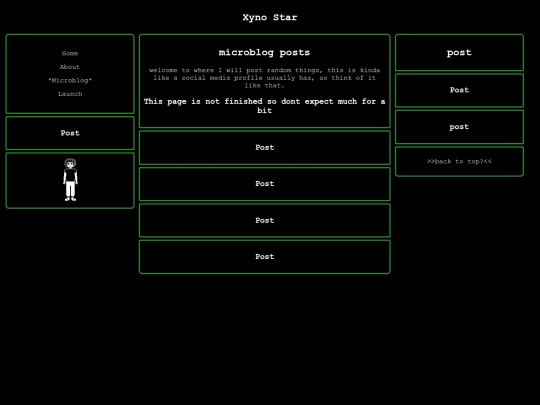Click the 'This page is not finished' notice
This screenshot has width=540, height=405.
point(264,106)
